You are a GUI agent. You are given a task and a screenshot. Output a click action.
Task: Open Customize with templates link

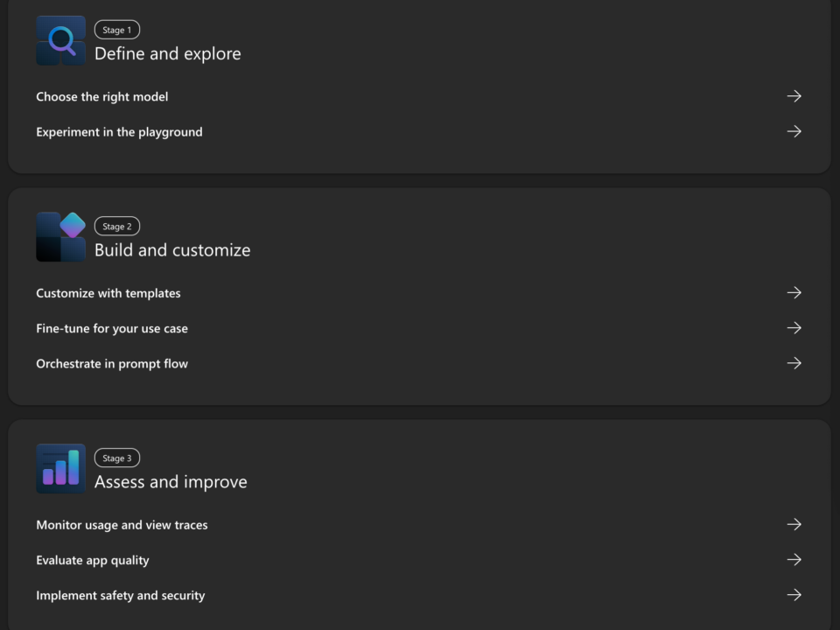[x=108, y=294]
